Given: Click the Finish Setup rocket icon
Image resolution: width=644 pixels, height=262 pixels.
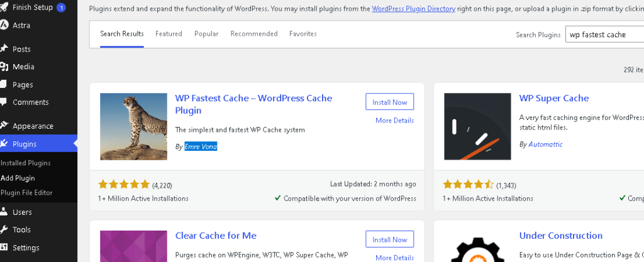Looking at the screenshot, I should [4, 8].
